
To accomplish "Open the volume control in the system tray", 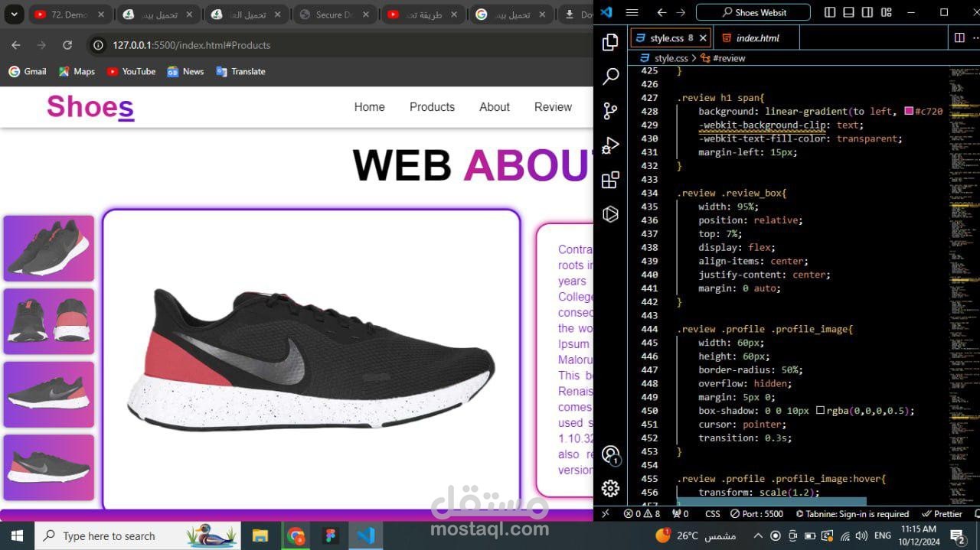I will point(861,535).
